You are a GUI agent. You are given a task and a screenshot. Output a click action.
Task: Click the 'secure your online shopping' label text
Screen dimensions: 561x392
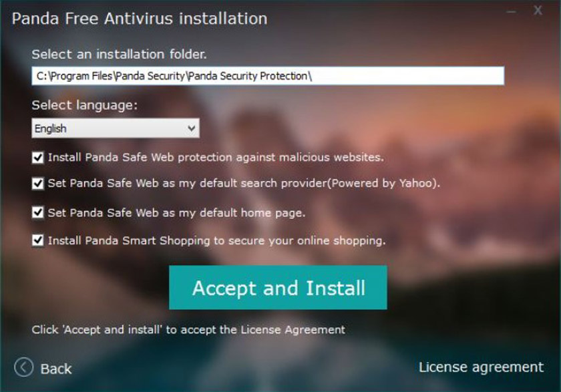pos(217,240)
